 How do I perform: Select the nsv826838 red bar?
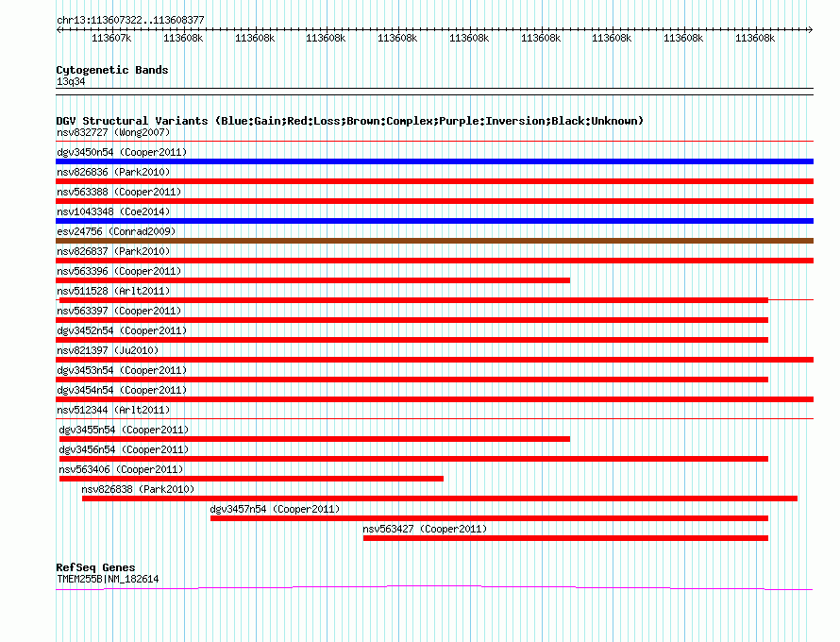click(x=440, y=498)
